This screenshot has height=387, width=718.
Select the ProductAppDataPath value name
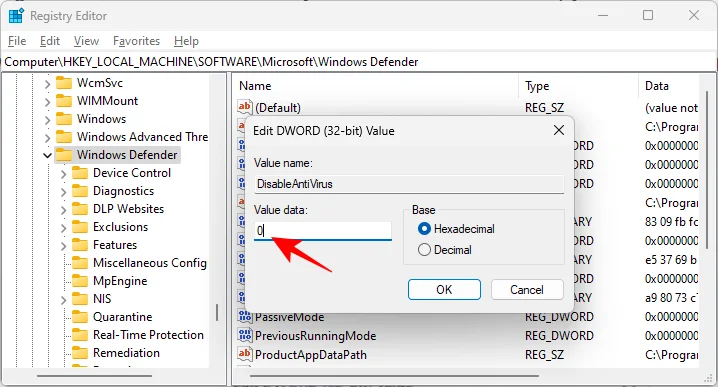click(x=311, y=355)
